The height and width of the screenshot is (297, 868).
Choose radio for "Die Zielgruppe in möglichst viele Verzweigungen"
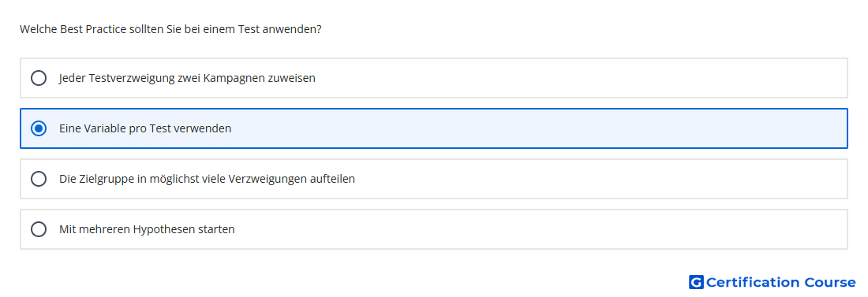click(x=39, y=179)
